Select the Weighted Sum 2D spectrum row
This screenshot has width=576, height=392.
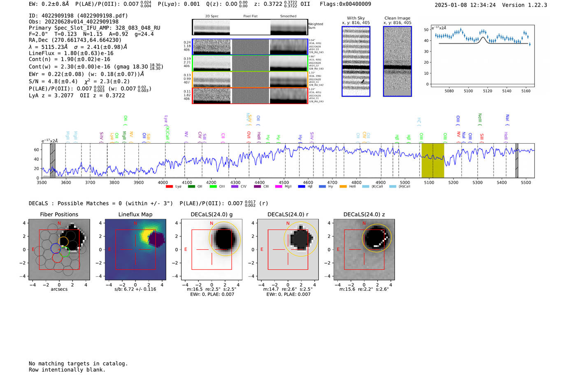point(250,27)
